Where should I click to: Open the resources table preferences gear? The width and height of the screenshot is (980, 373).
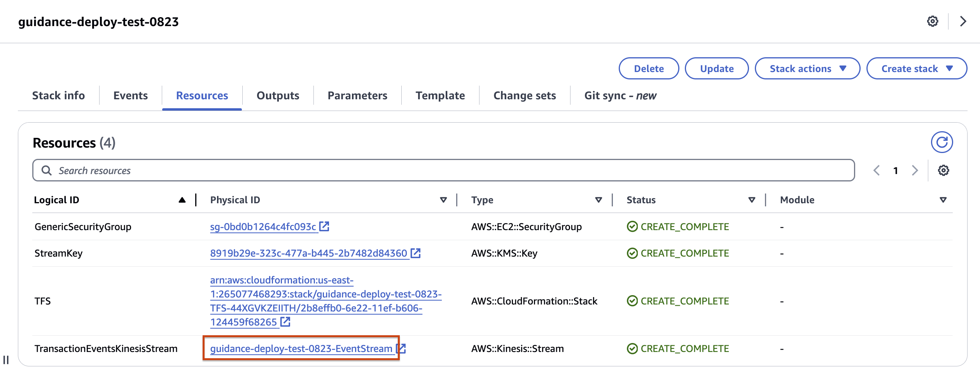[943, 170]
